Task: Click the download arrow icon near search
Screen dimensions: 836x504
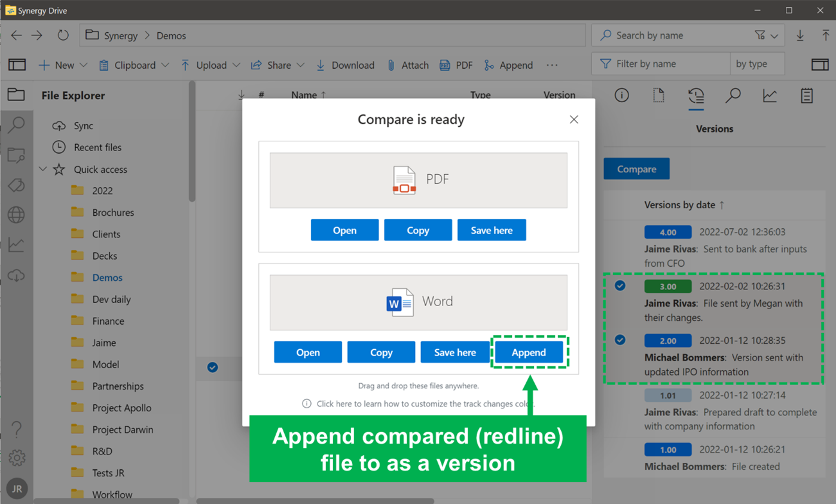Action: tap(800, 36)
